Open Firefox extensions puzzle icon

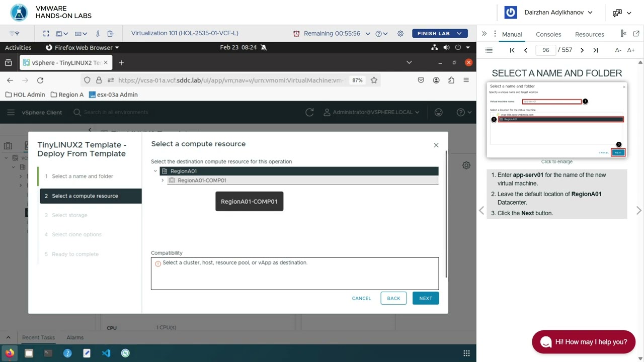pos(451,80)
